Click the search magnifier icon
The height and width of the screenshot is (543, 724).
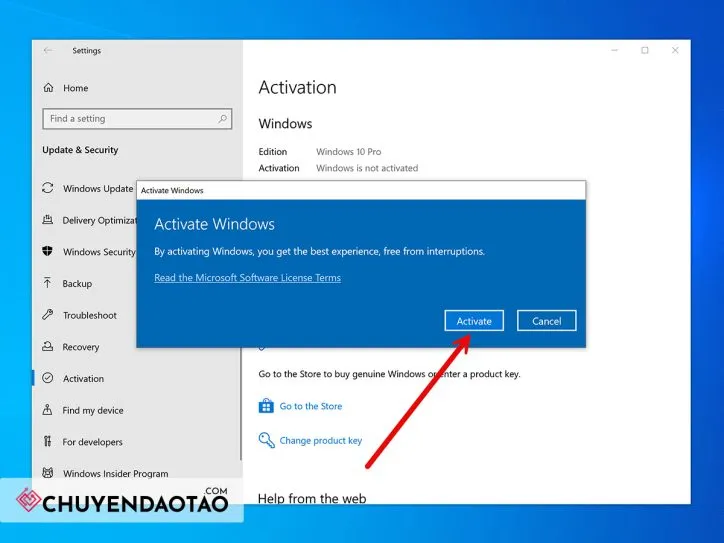[222, 119]
